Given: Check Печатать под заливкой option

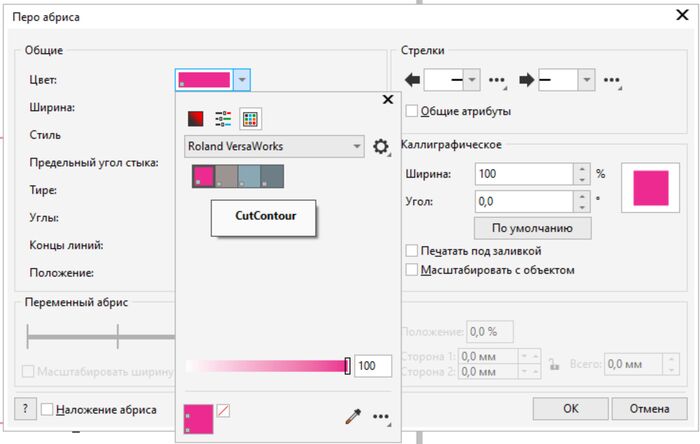Looking at the screenshot, I should point(412,250).
